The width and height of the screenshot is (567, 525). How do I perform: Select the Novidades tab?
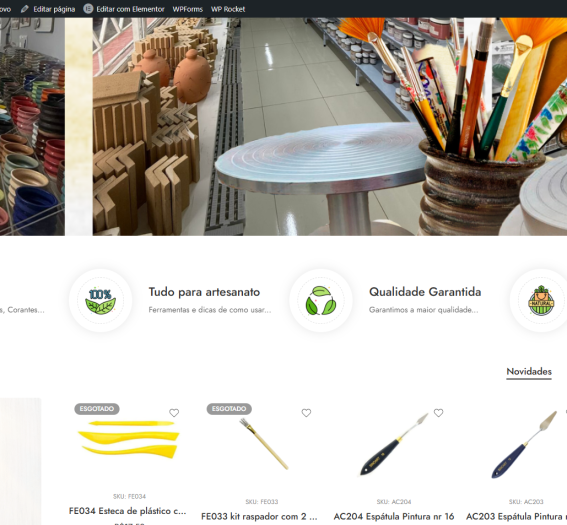pyautogui.click(x=529, y=371)
